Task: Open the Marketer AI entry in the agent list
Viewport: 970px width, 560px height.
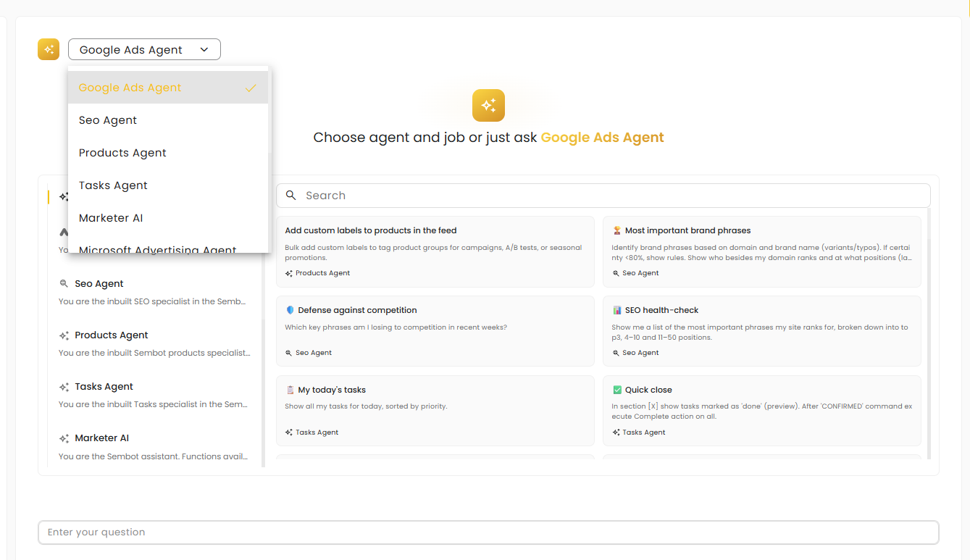Action: [154, 447]
